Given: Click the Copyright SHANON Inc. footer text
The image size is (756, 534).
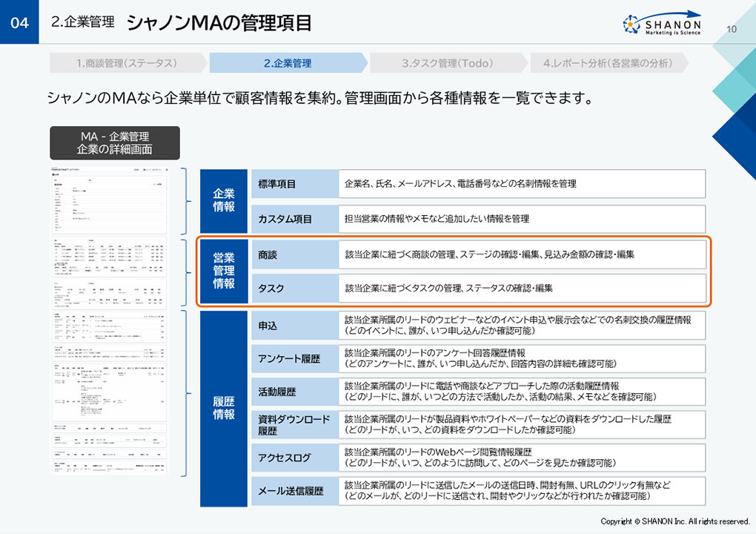Looking at the screenshot, I should click(x=675, y=521).
